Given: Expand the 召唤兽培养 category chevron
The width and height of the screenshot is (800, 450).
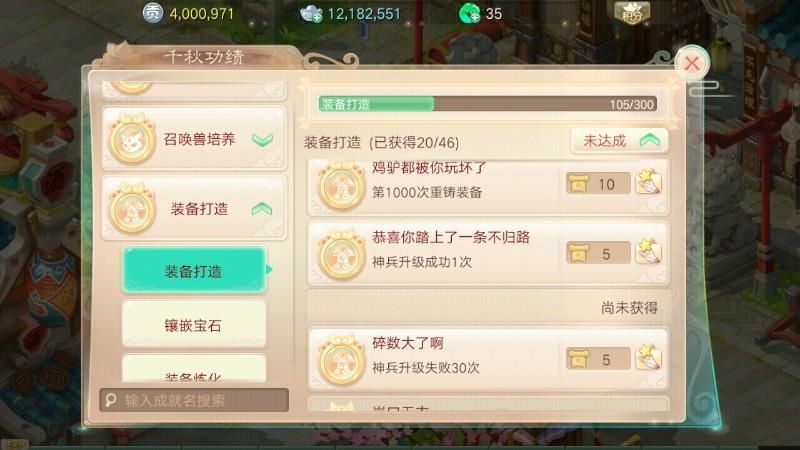Looking at the screenshot, I should [x=262, y=139].
